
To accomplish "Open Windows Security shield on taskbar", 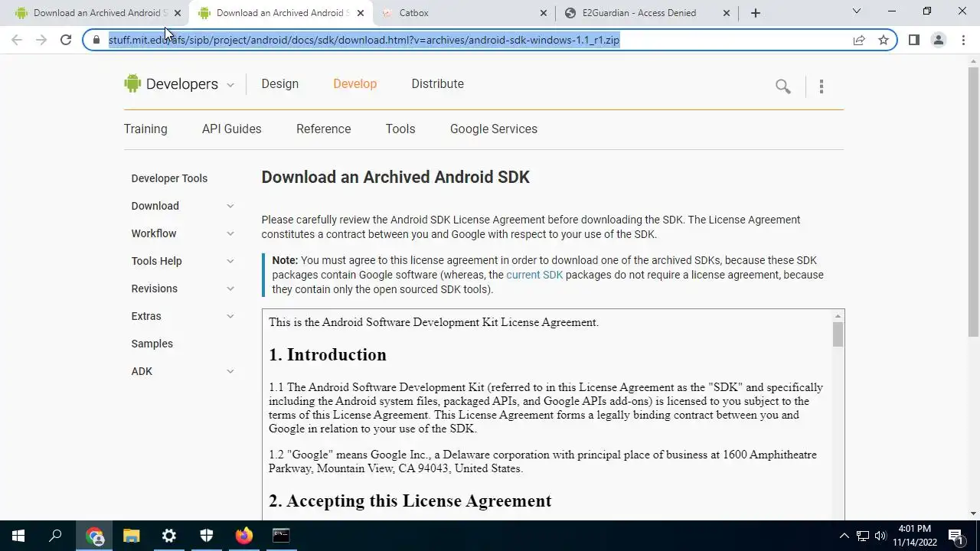I will (x=207, y=536).
